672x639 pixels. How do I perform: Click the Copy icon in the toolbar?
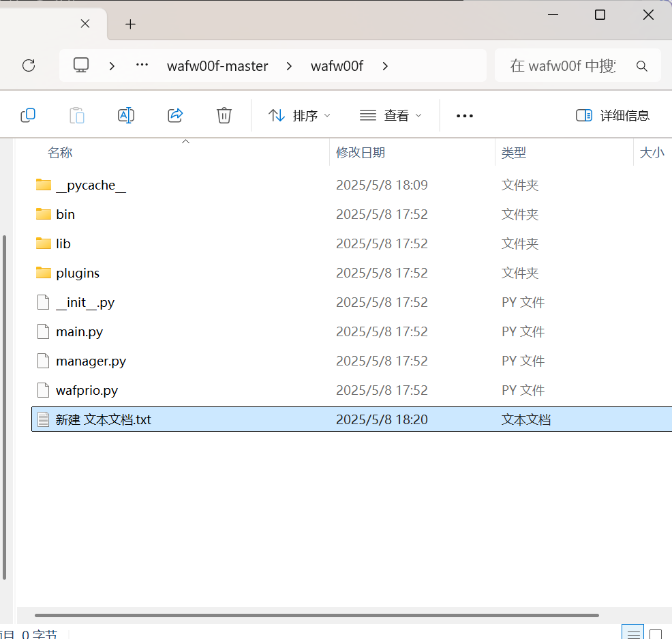[x=28, y=115]
